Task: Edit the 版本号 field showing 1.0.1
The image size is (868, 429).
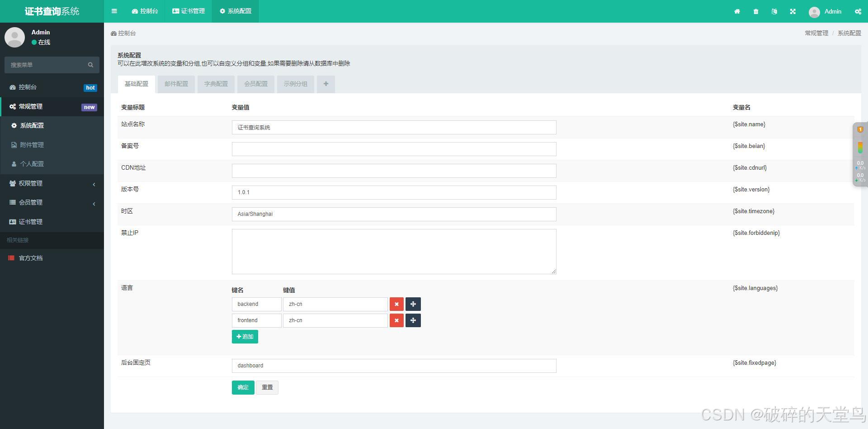Action: click(x=394, y=193)
